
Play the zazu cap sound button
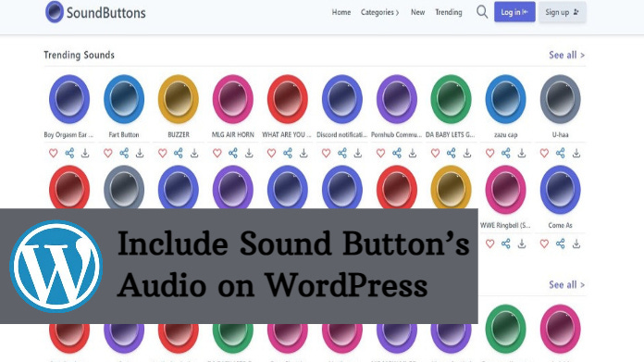[x=505, y=99]
